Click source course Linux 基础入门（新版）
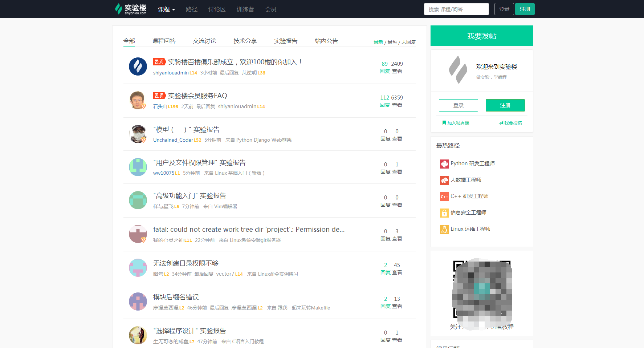Viewport: 644px width, 348px height. point(240,173)
